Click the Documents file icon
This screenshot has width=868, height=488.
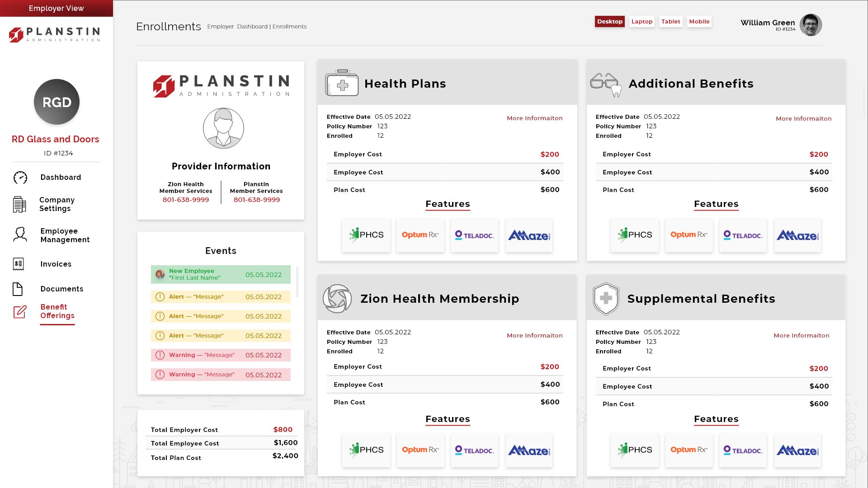pos(18,289)
